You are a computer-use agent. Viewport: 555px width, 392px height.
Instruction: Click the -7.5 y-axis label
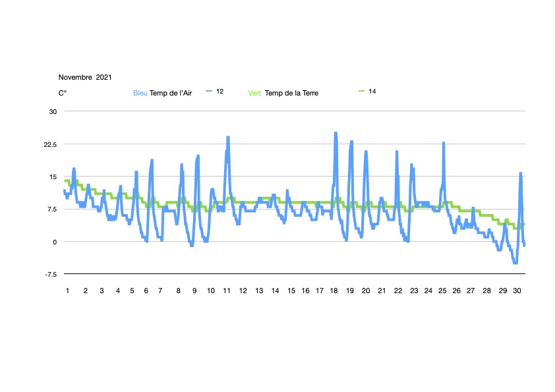pos(51,274)
